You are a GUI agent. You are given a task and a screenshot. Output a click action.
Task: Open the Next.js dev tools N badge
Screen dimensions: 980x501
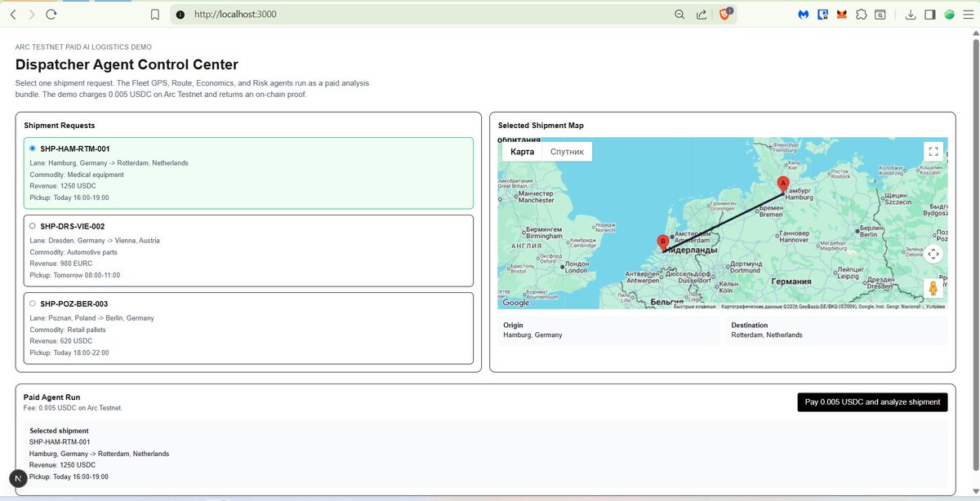click(x=18, y=480)
